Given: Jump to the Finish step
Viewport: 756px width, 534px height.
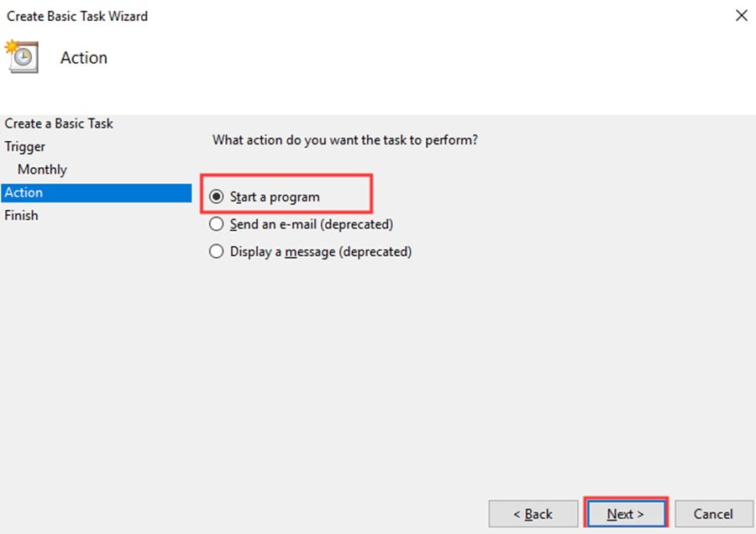Looking at the screenshot, I should (x=21, y=216).
